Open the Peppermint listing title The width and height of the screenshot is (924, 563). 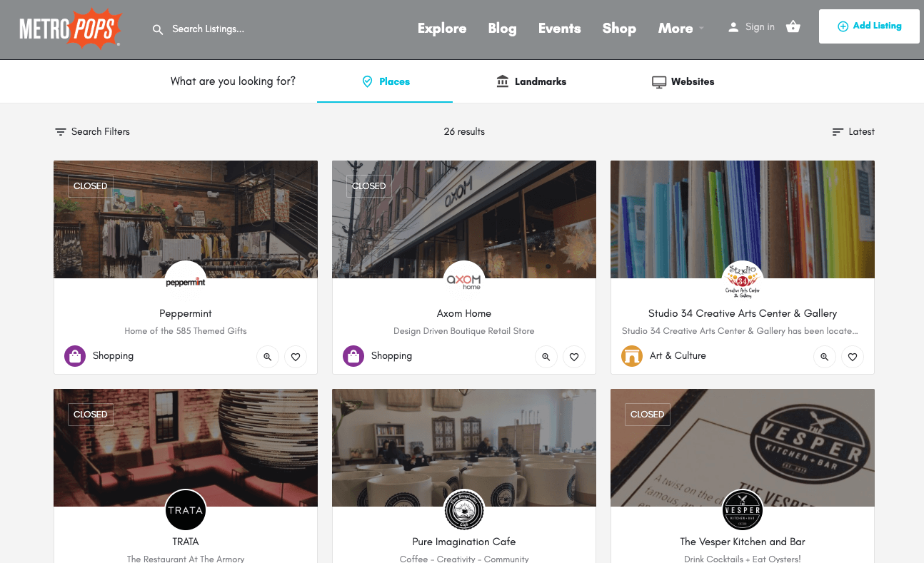[186, 313]
